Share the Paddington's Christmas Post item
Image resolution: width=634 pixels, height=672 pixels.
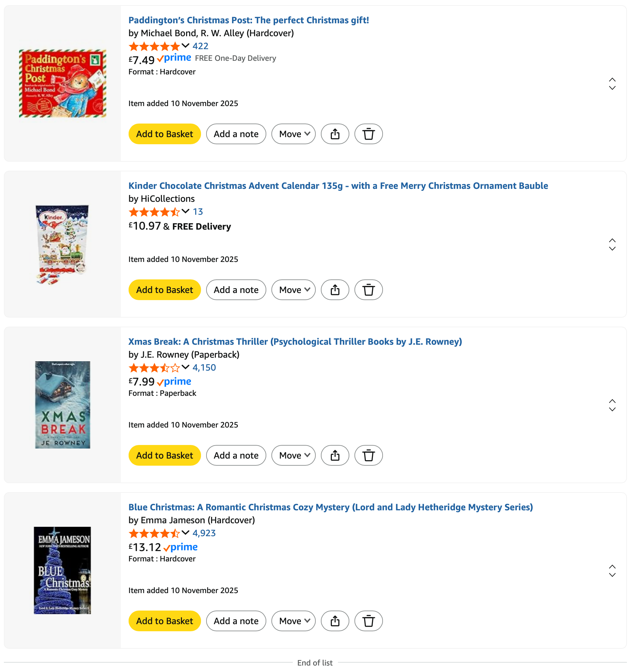(334, 134)
